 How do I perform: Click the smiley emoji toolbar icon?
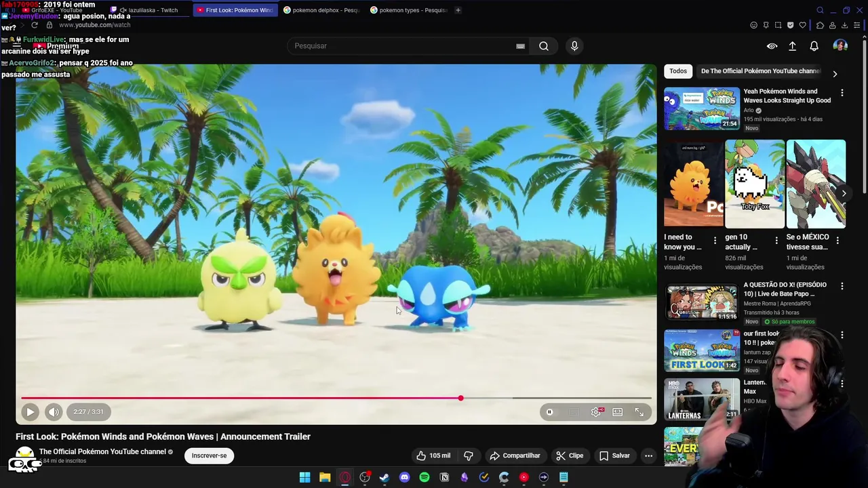point(753,25)
